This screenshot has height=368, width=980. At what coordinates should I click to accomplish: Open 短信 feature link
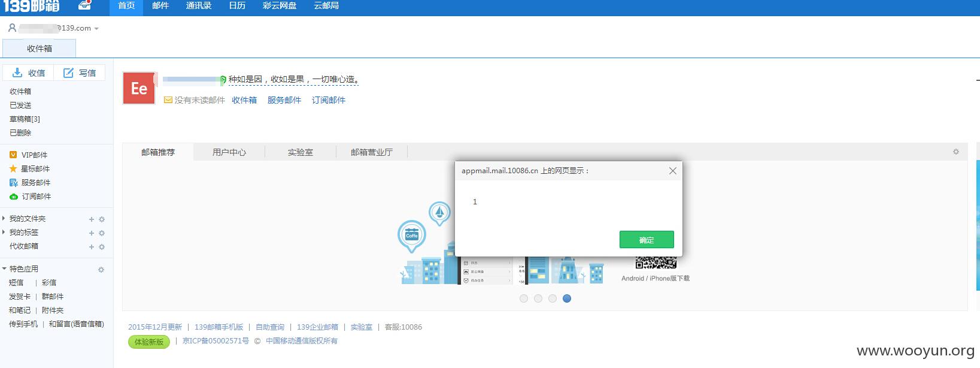coord(16,283)
